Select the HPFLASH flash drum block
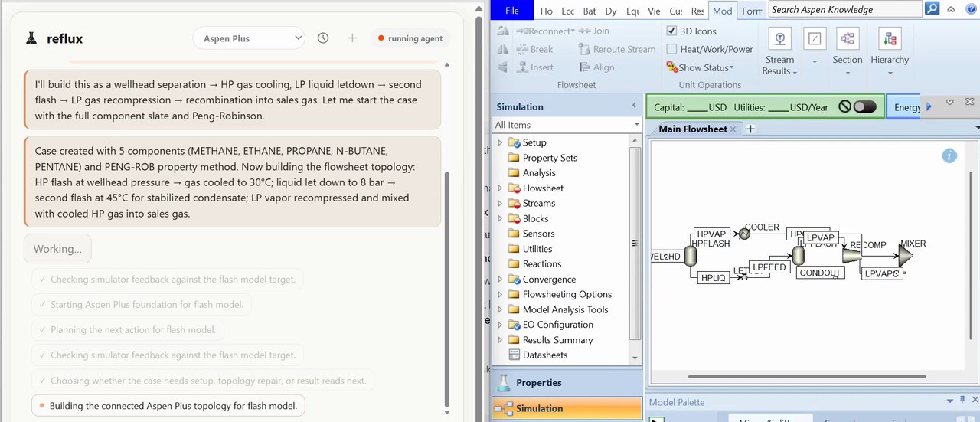The width and height of the screenshot is (980, 422). (690, 255)
